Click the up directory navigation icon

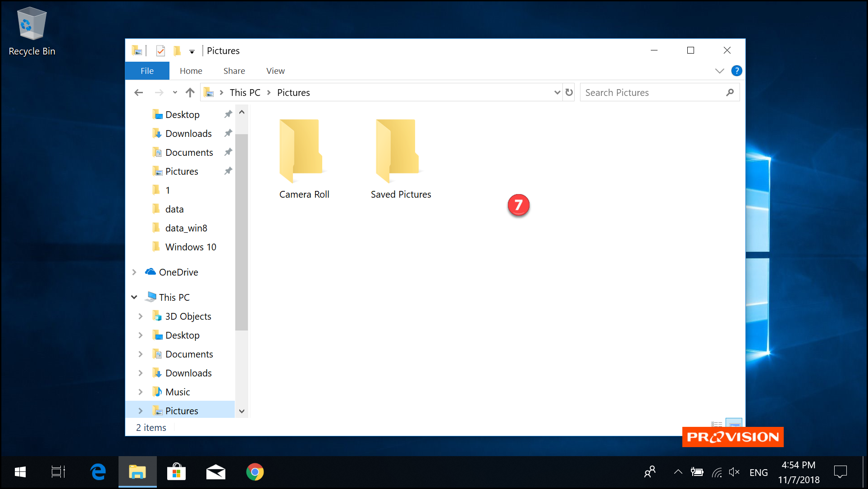click(x=188, y=92)
